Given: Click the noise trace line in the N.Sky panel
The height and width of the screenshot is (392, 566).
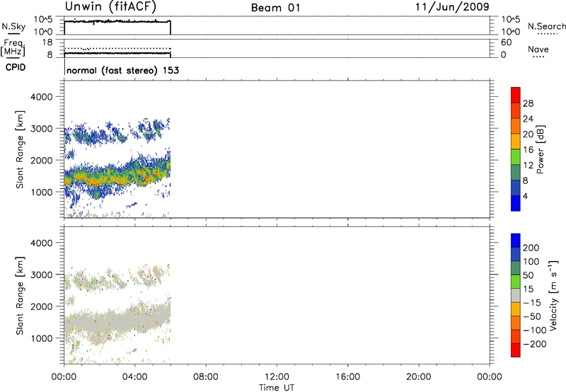Looking at the screenshot, I should pyautogui.click(x=117, y=22).
